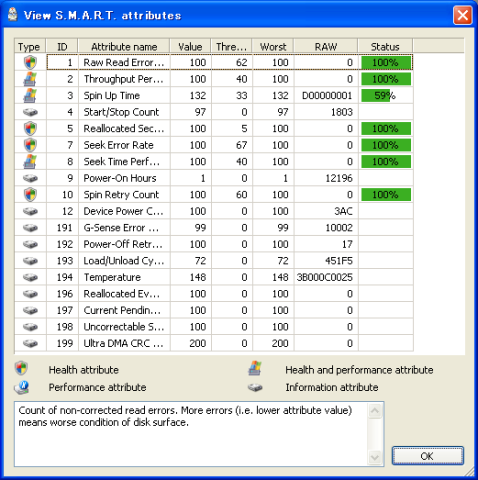Click the disk icon for Device Power Cycle row

pyautogui.click(x=30, y=211)
